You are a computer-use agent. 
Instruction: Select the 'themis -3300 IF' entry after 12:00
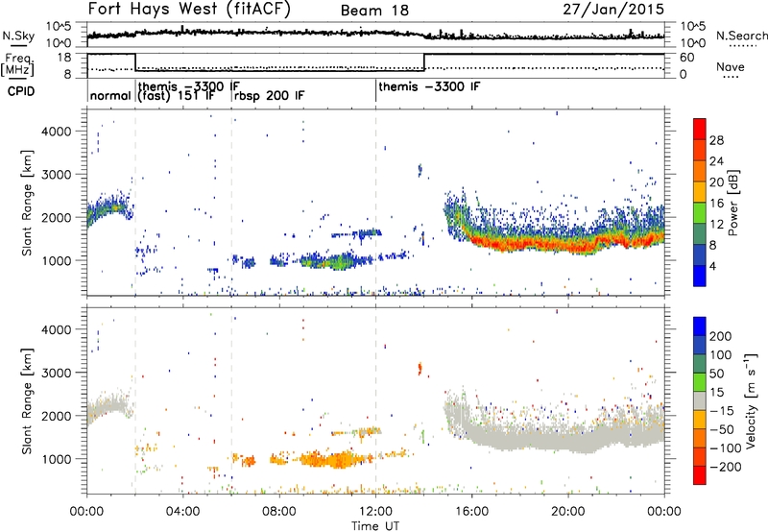[429, 86]
